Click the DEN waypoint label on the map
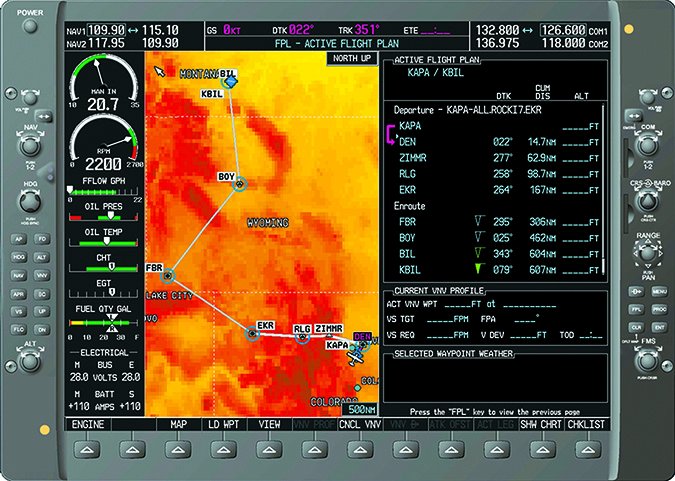This screenshot has height=481, width=675. (362, 337)
